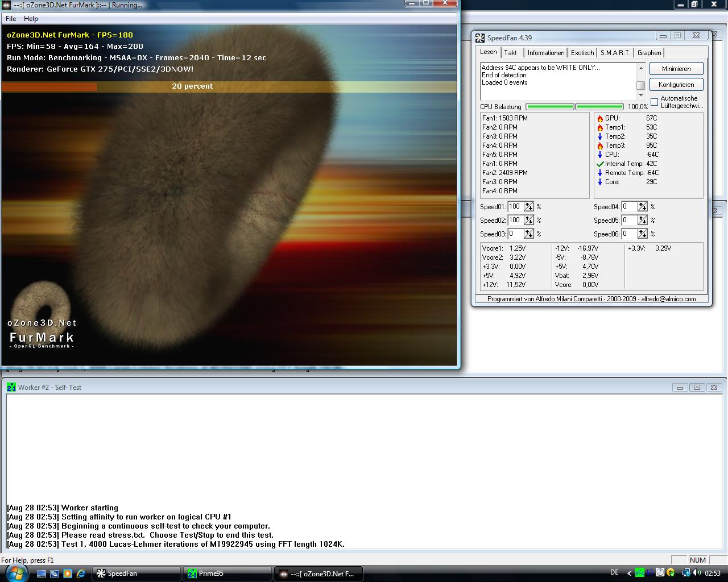Adjust the Speed02 spinner arrows
Image resolution: width=728 pixels, height=582 pixels.
click(529, 220)
